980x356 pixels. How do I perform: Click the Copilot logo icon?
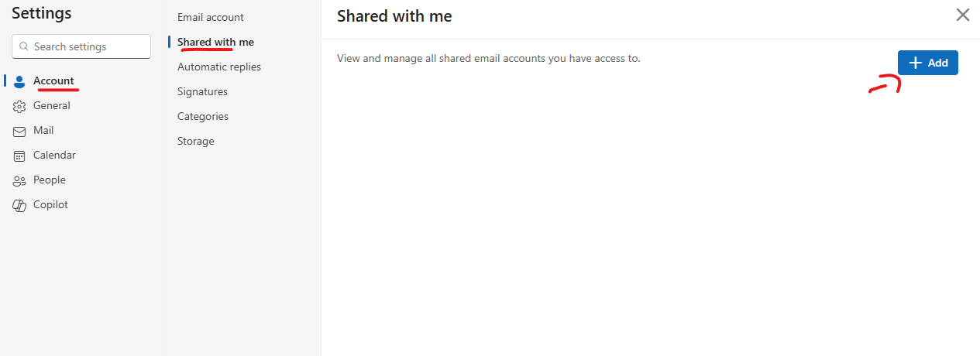tap(20, 205)
